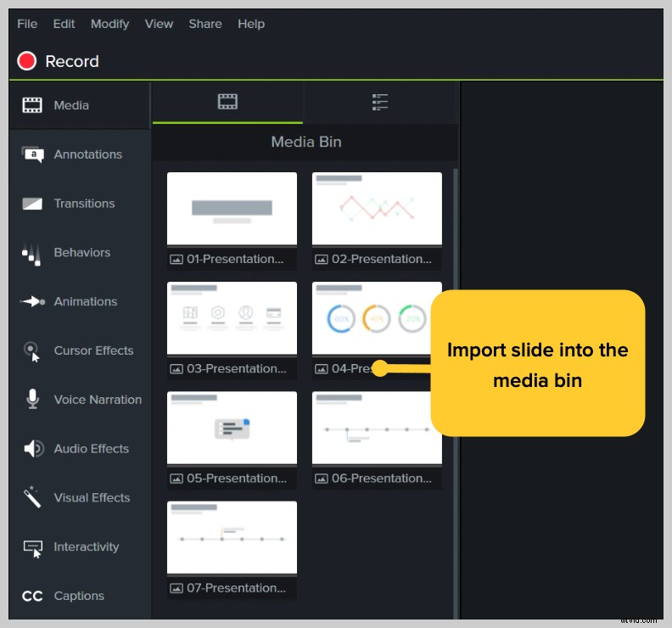This screenshot has width=672, height=628.
Task: Select the Media filmstrip icon in sidebar
Action: 32,105
